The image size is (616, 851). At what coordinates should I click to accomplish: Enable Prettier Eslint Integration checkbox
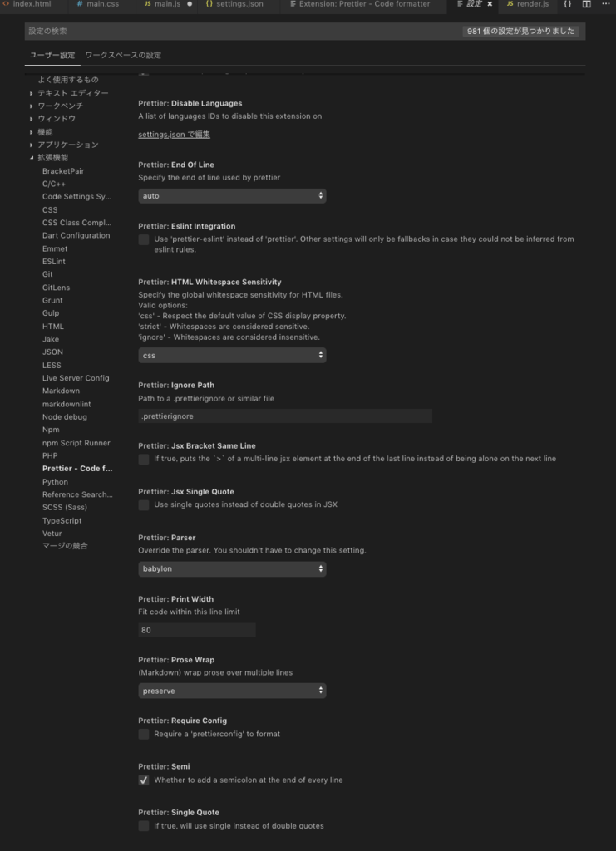143,240
